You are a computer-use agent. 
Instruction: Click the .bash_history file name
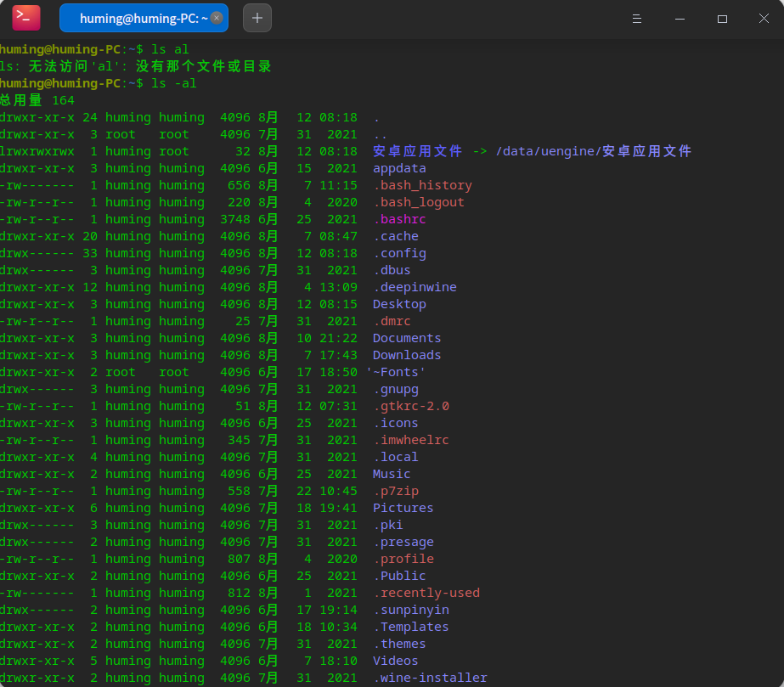[422, 185]
